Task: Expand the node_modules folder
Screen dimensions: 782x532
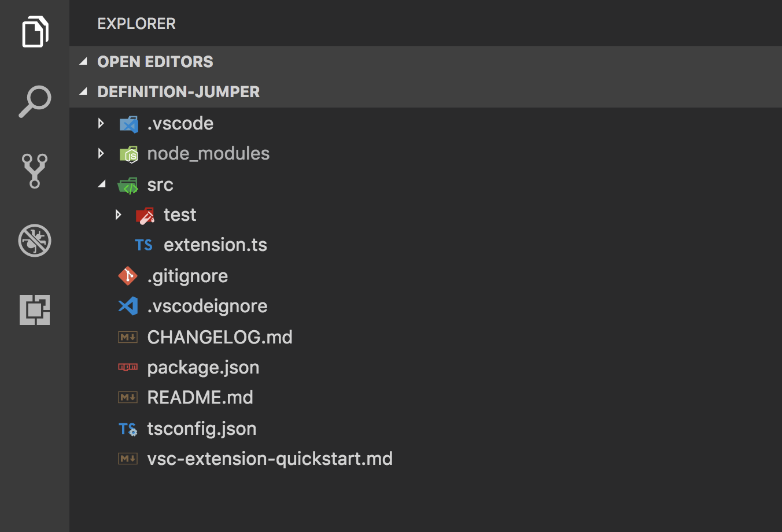Action: click(x=101, y=153)
